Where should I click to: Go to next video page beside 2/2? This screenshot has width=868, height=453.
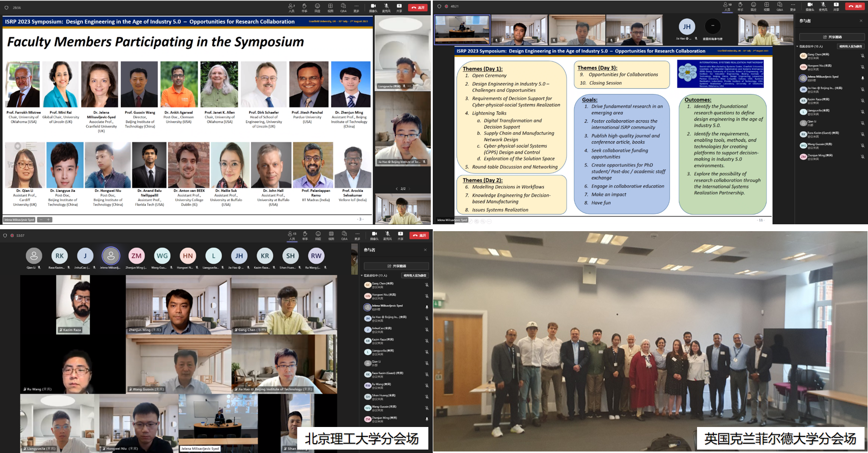click(x=409, y=188)
